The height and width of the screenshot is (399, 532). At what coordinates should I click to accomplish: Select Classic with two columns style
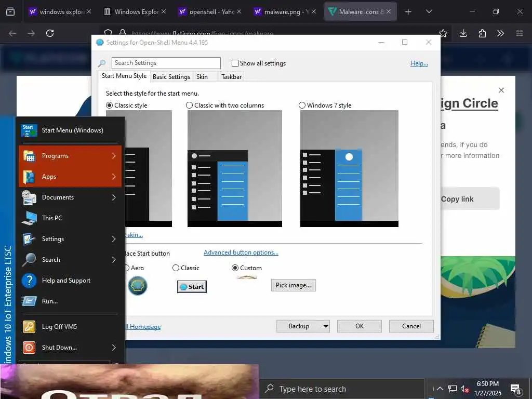[189, 105]
